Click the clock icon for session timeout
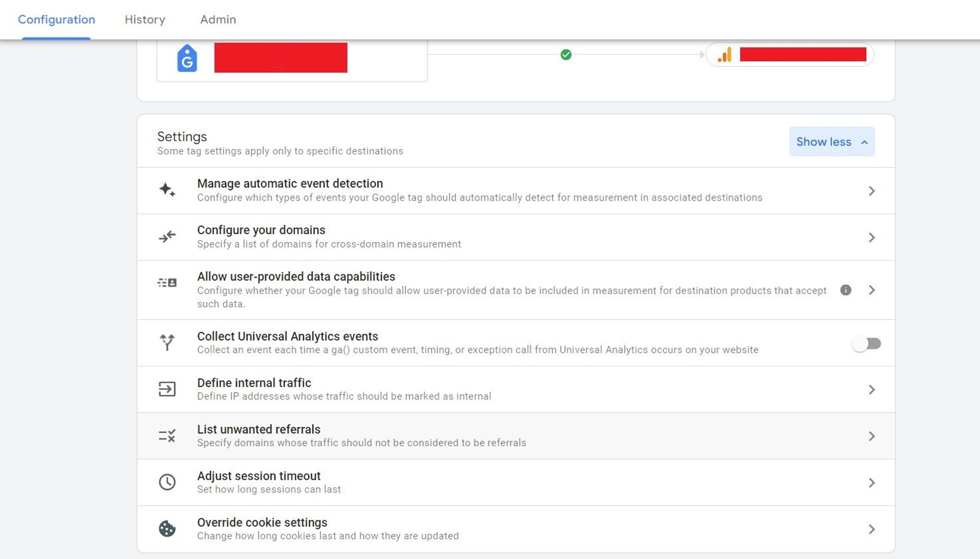The image size is (980, 559). [167, 482]
